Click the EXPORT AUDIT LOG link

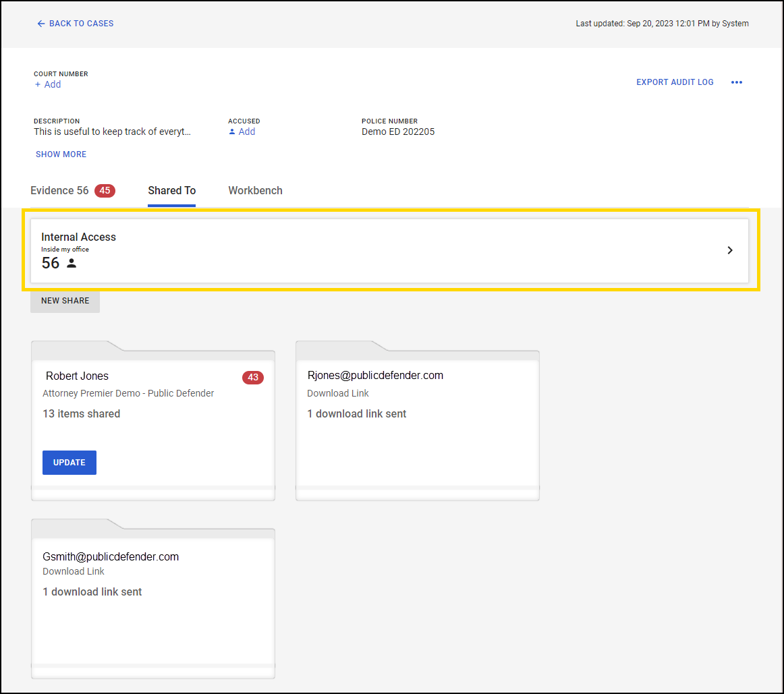click(675, 82)
